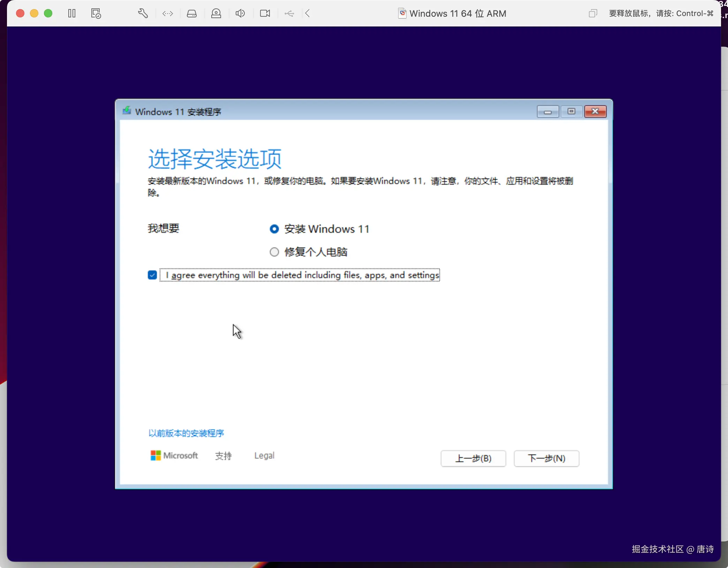Screen dimensions: 728x568
Task: Pause the virtual machine
Action: point(72,14)
